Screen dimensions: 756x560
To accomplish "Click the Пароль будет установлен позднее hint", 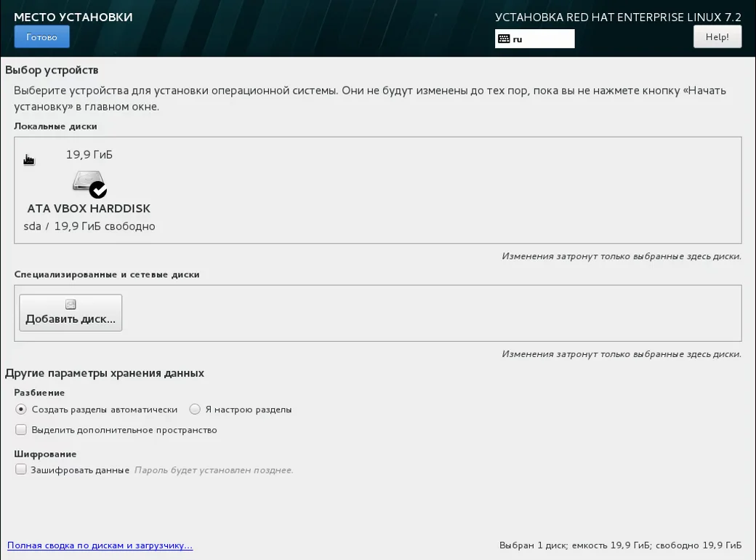I will coord(214,471).
